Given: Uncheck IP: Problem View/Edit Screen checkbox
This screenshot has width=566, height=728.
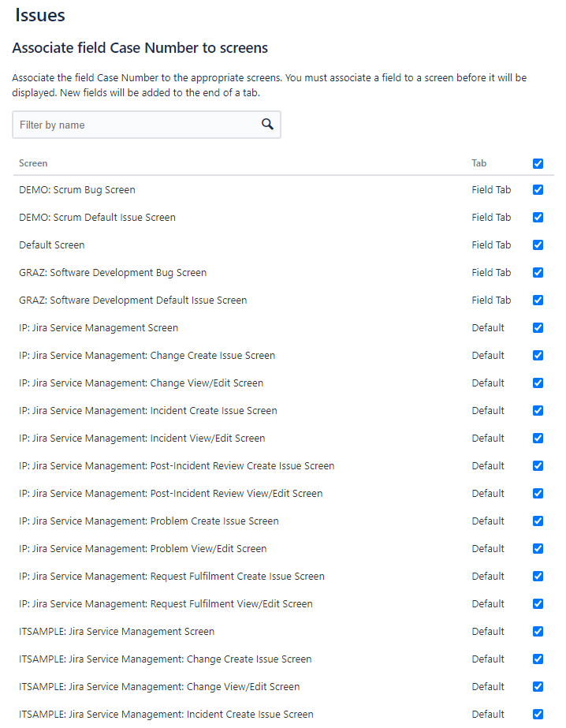Looking at the screenshot, I should click(x=538, y=548).
